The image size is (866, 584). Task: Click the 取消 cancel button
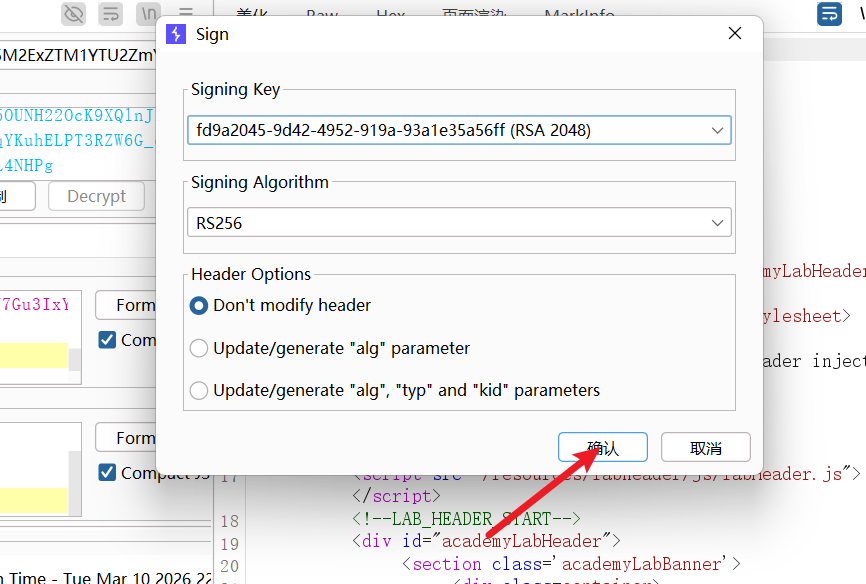[x=706, y=447]
